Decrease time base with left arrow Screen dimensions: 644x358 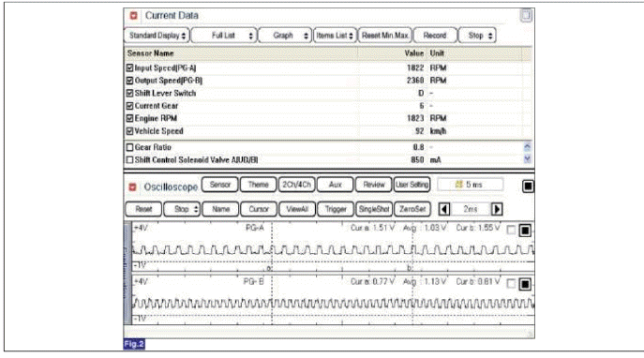[444, 209]
